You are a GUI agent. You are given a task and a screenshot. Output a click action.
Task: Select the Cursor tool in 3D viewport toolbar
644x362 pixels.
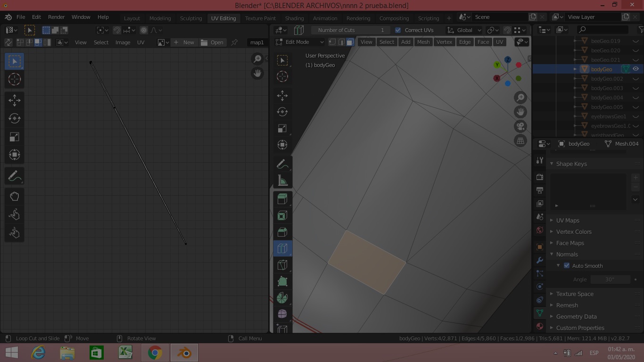click(x=282, y=76)
